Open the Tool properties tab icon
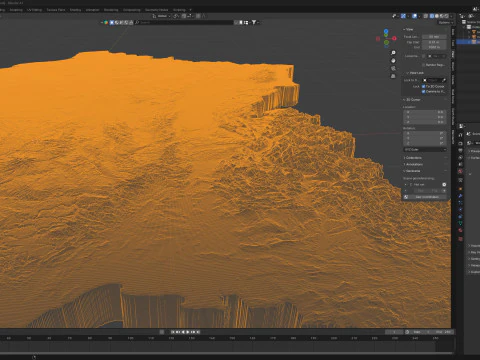Screen dimensions: 480x360 pyautogui.click(x=460, y=135)
